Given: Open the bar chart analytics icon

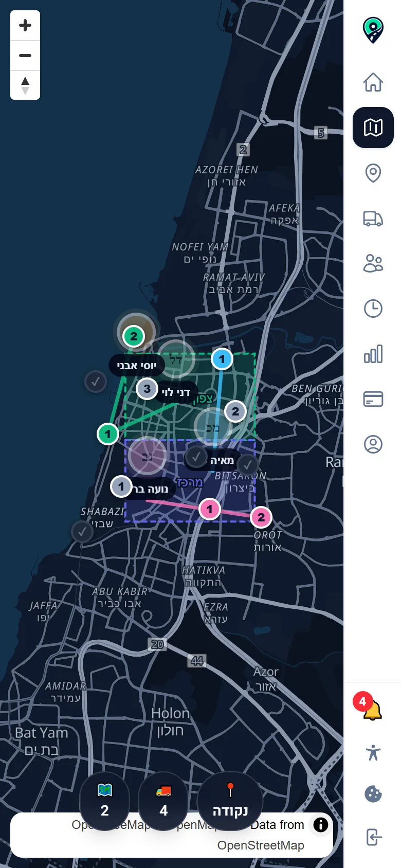Looking at the screenshot, I should (373, 354).
